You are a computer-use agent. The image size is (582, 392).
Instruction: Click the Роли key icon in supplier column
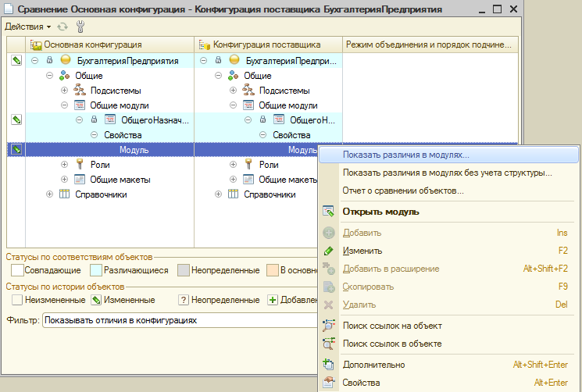tap(248, 164)
